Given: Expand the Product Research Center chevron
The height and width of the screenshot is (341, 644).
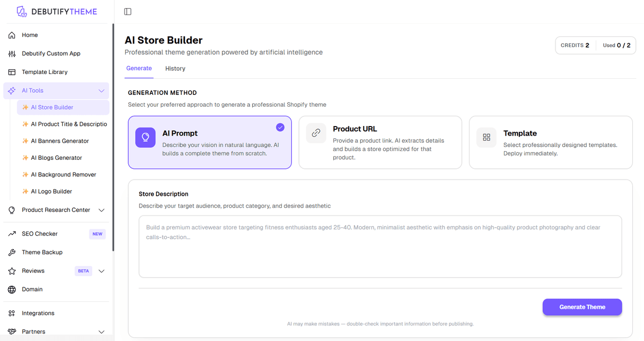Looking at the screenshot, I should point(101,210).
